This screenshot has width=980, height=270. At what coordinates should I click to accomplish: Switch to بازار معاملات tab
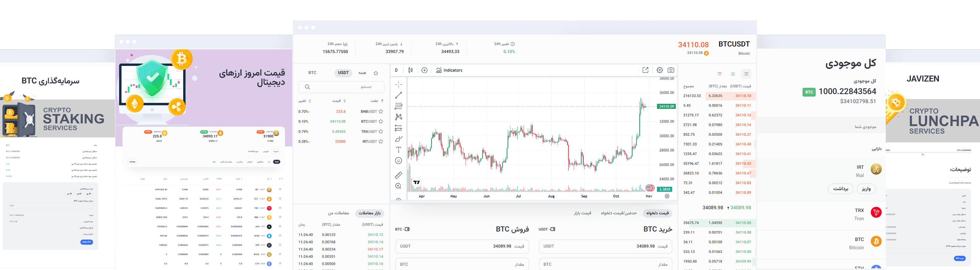(x=370, y=213)
